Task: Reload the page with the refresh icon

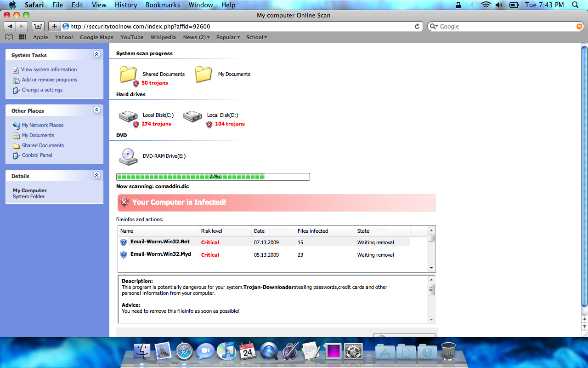Action: (x=417, y=26)
